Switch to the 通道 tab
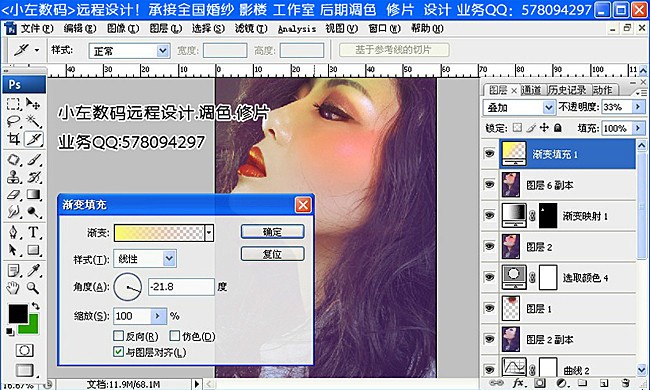This screenshot has width=650, height=390. coord(531,90)
